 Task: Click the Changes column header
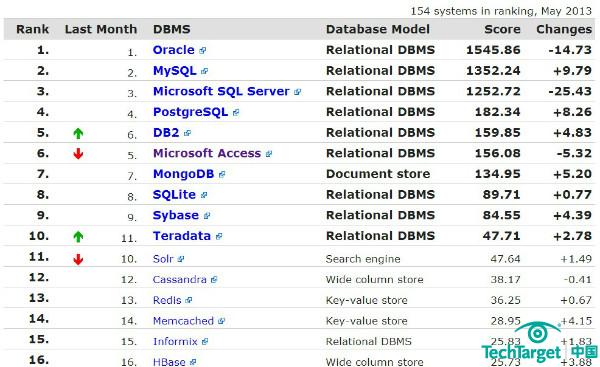coord(564,29)
